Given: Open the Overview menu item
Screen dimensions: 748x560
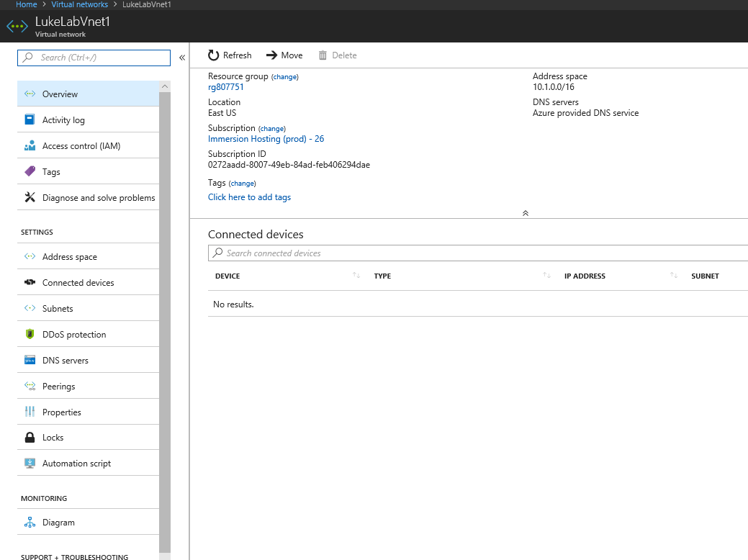Looking at the screenshot, I should tap(89, 94).
